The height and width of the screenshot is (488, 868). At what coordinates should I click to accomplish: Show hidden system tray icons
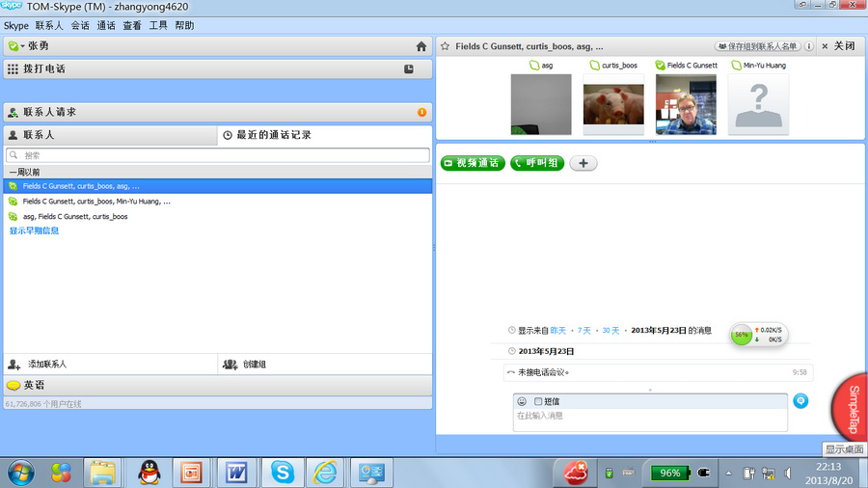click(728, 474)
